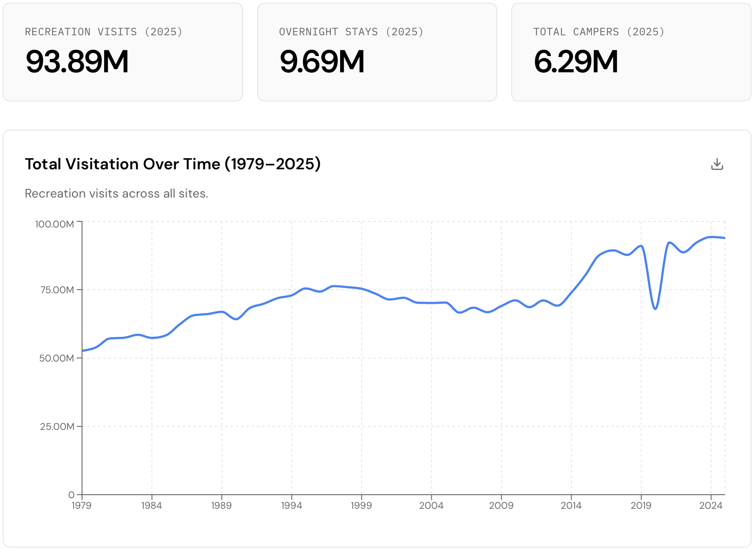Viewport: 756px width, 552px height.
Task: Click the 25.00M y-axis label
Action: [57, 426]
